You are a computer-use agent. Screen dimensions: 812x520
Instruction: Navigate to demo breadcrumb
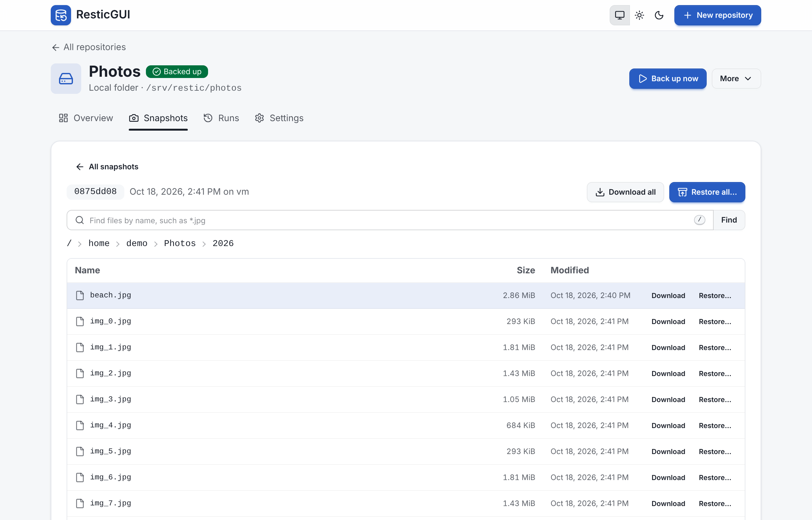click(137, 244)
